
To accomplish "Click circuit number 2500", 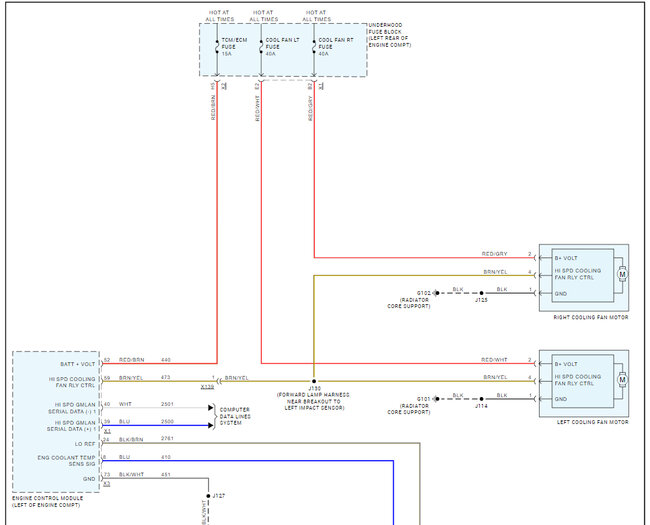I will point(167,421).
